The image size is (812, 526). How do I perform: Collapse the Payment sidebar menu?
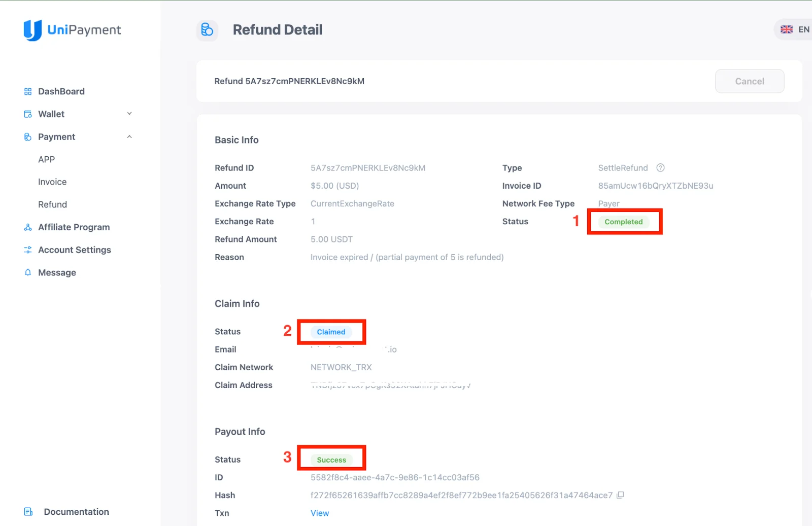(x=130, y=136)
